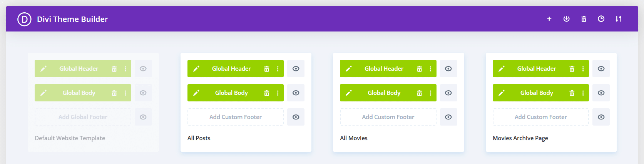Delete Global Body in Movies Archive Page
This screenshot has width=644, height=164.
[x=572, y=93]
